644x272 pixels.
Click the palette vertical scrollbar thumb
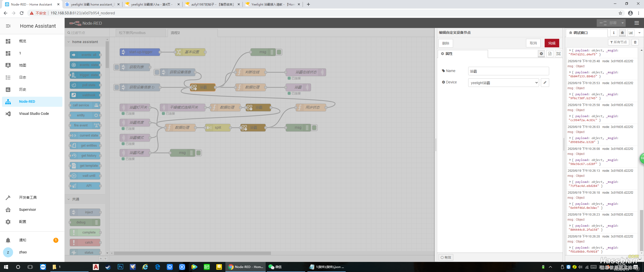[107, 55]
